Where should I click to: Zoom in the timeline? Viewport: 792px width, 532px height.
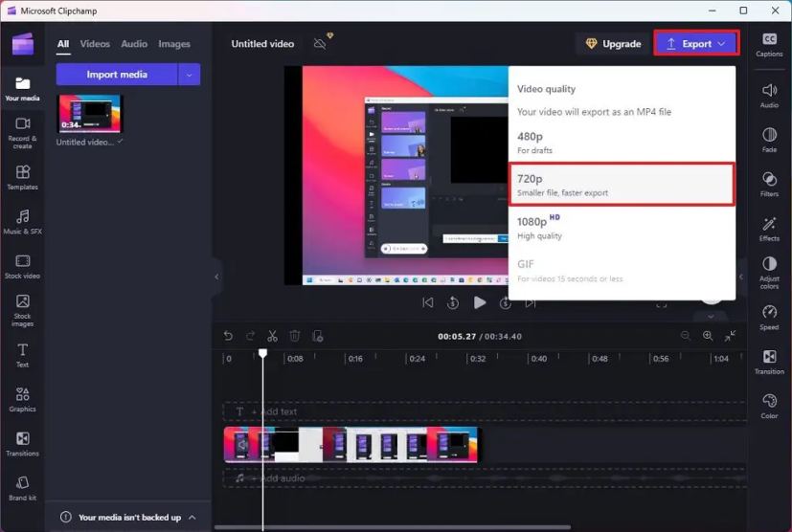pos(708,336)
